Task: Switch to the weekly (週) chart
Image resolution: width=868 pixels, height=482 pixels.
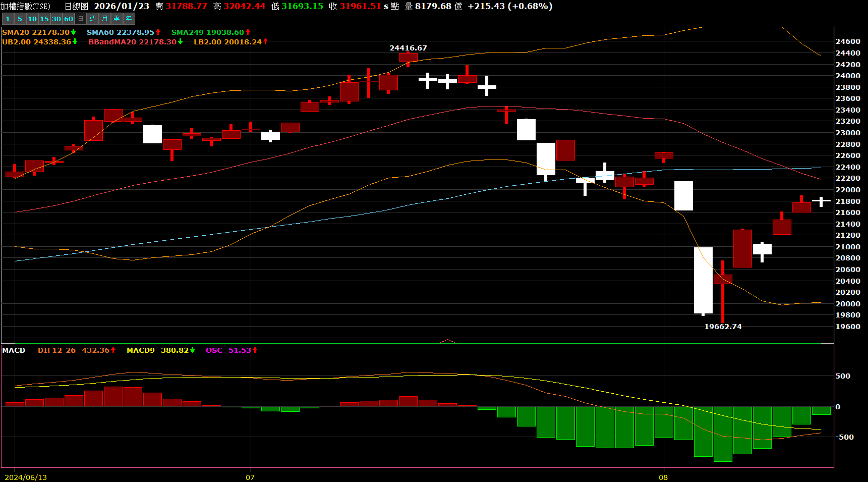Action: 93,19
